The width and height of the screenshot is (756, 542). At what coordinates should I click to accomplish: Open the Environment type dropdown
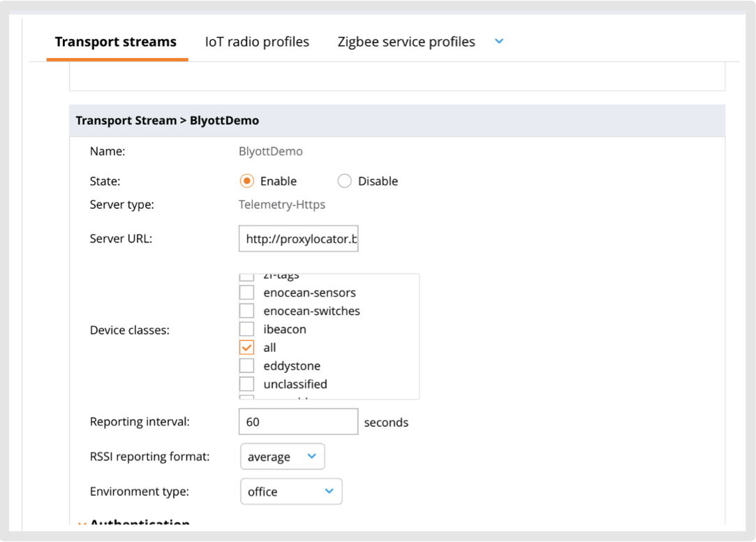(290, 492)
